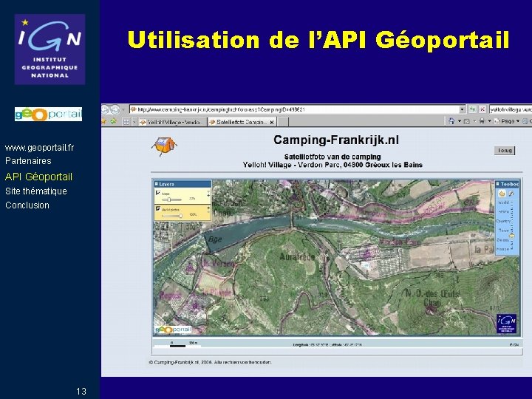Screen dimensions: 532x399
Task: Open the Print button dropdown arrow
Action: [x=490, y=121]
